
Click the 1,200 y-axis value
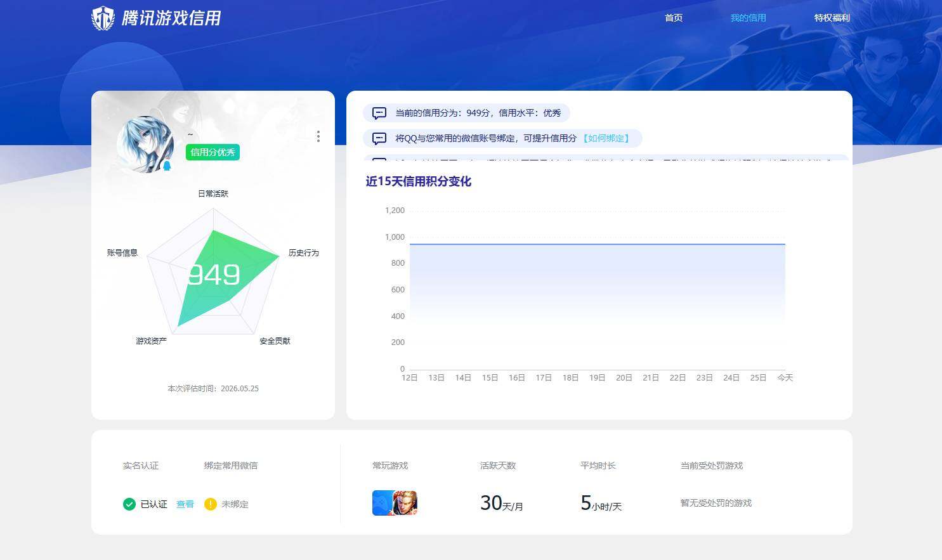tap(395, 211)
